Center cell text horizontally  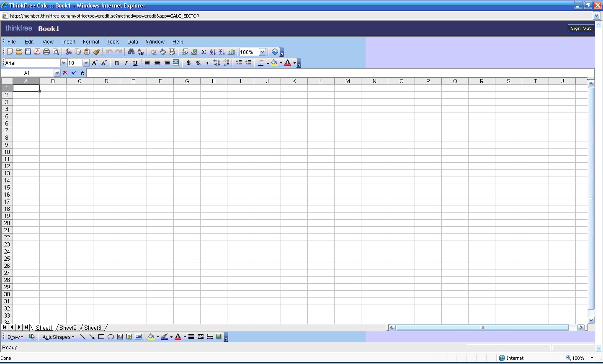click(x=157, y=63)
